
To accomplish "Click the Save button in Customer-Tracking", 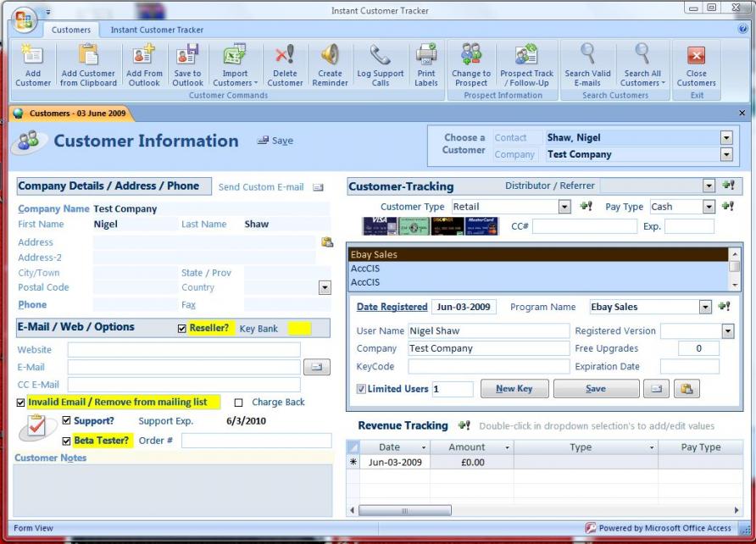I will click(596, 388).
